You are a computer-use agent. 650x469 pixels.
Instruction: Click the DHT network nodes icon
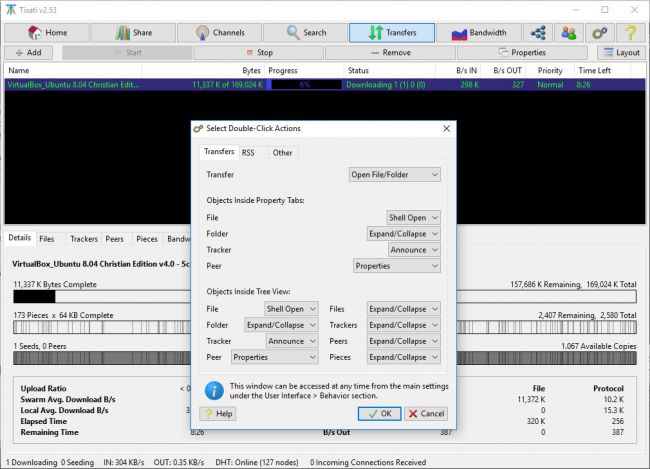[539, 33]
